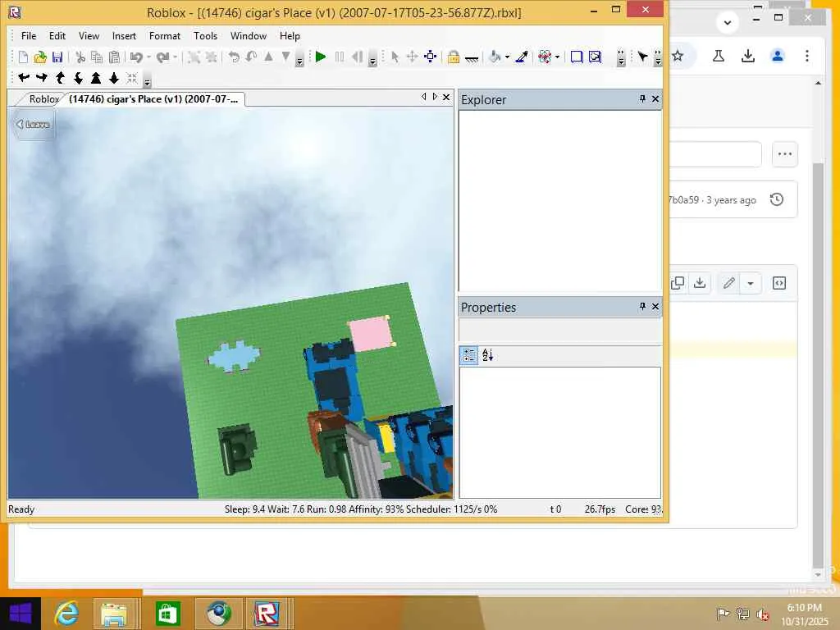Select the cigar's Place document tab
840x630 pixels.
point(153,99)
